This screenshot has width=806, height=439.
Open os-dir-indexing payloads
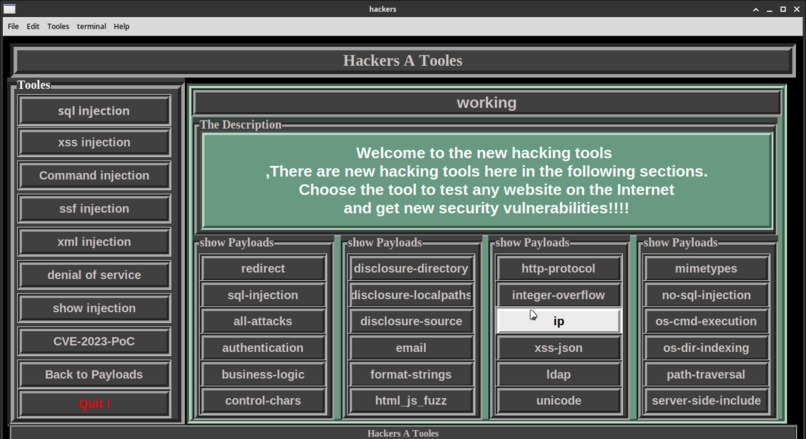pyautogui.click(x=706, y=348)
